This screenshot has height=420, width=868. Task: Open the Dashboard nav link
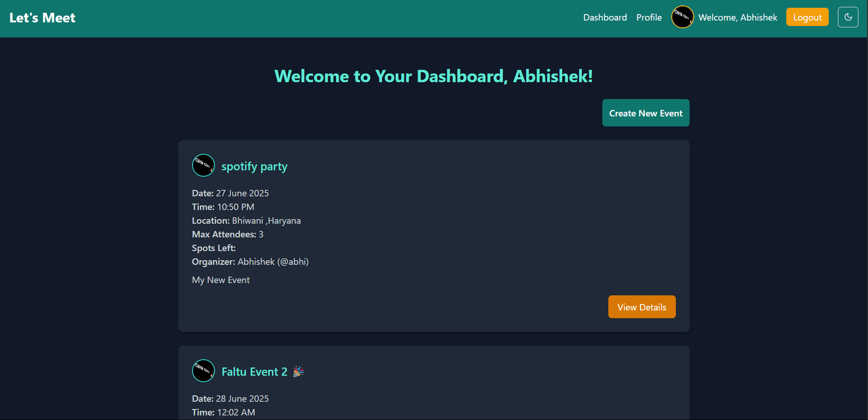pyautogui.click(x=605, y=17)
